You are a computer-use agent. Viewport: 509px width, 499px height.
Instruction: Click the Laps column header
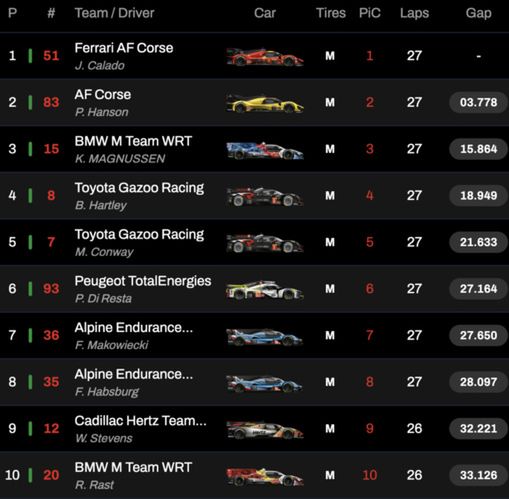[x=414, y=13]
